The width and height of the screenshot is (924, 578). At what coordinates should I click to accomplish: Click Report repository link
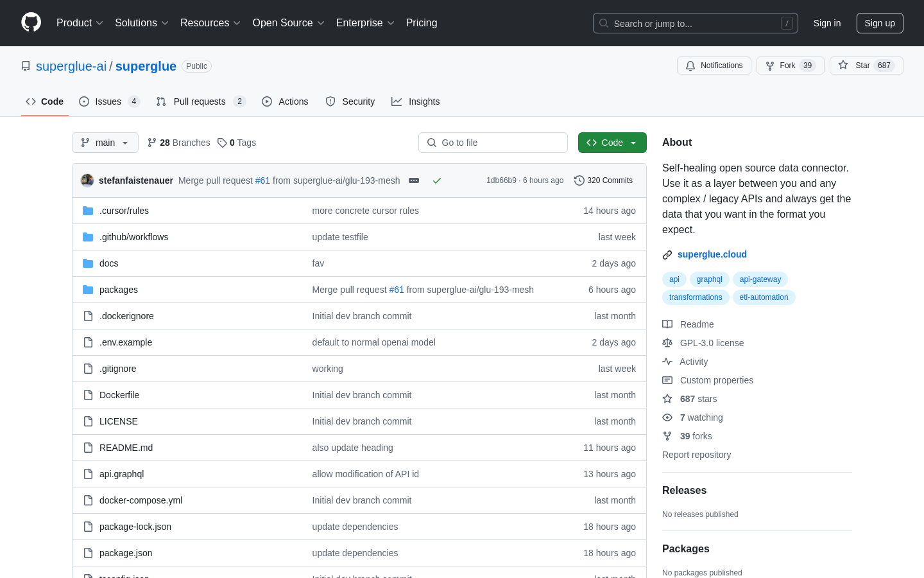(x=696, y=455)
